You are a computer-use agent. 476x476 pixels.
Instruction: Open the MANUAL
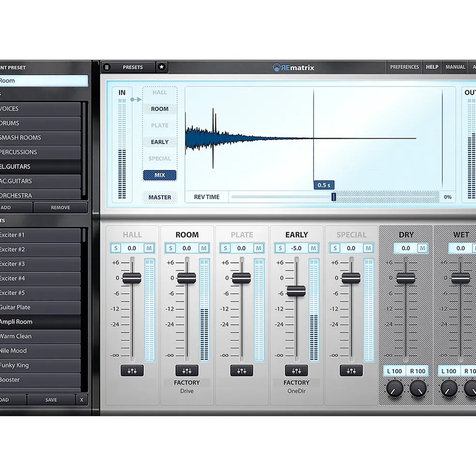click(x=455, y=67)
